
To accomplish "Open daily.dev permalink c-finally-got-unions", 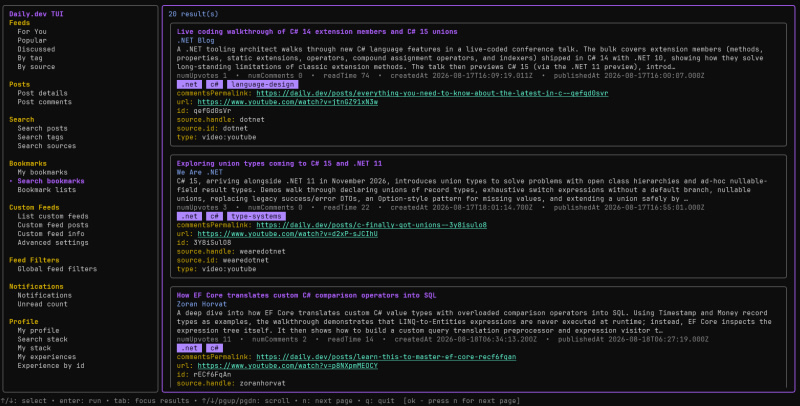I will click(x=371, y=225).
